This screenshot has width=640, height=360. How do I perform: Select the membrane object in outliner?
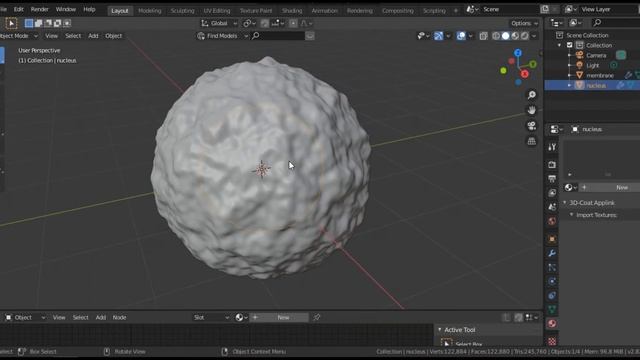click(600, 76)
